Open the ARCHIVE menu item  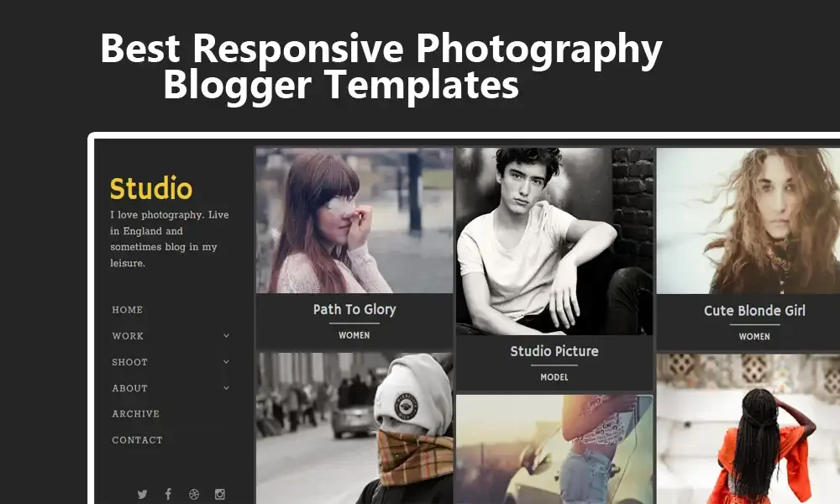pos(135,413)
